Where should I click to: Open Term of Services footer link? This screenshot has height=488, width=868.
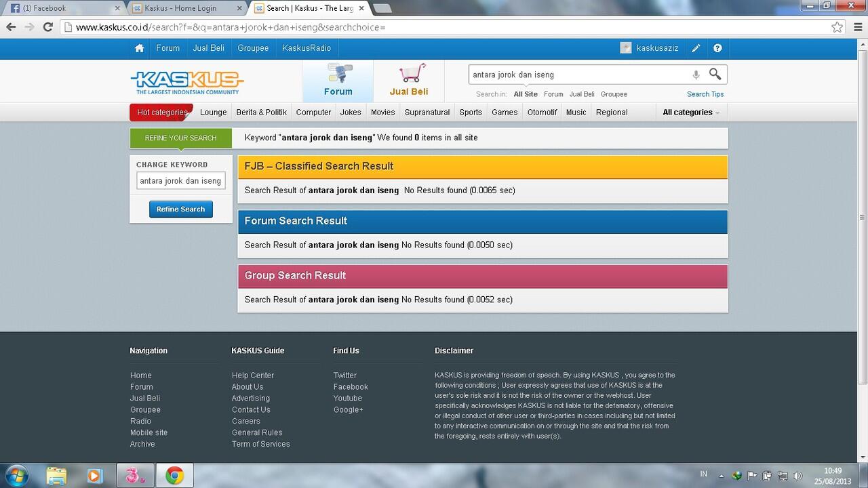tap(261, 444)
